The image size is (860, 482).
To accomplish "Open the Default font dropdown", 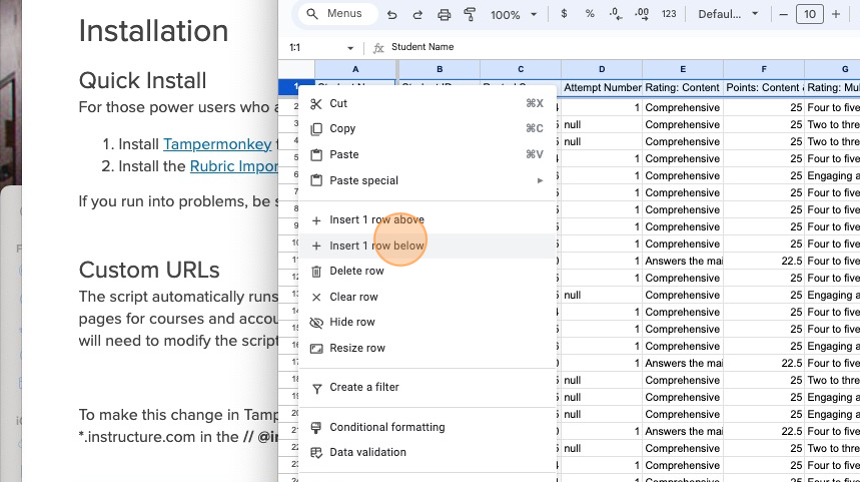I will point(726,14).
